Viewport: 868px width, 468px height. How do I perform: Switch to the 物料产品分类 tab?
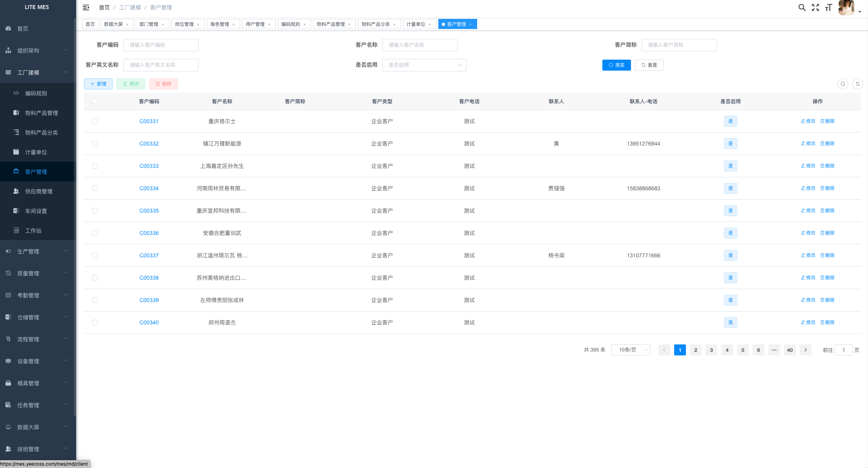(x=379, y=24)
